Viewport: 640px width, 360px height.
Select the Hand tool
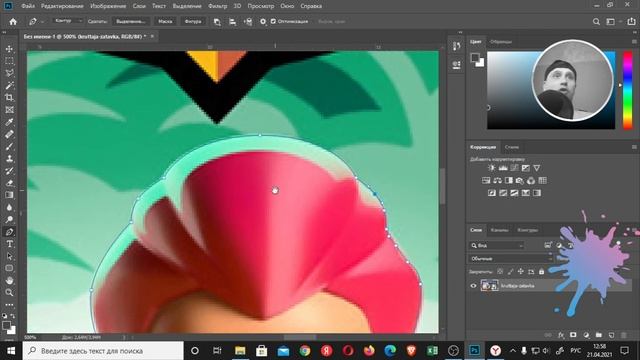9,281
